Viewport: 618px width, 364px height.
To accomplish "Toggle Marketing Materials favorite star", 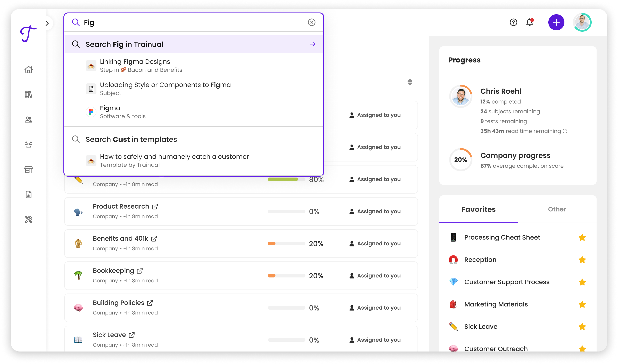I will point(582,304).
